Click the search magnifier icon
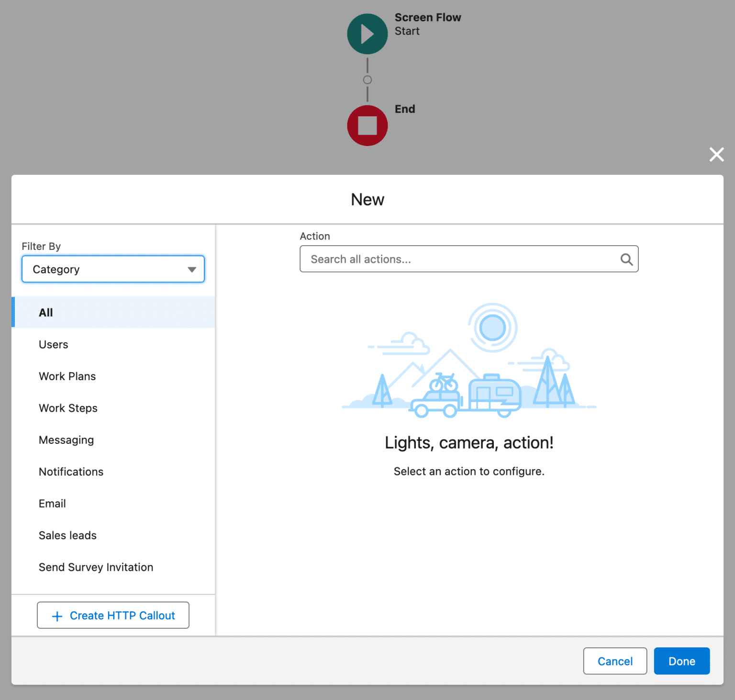This screenshot has width=735, height=700. pos(626,259)
